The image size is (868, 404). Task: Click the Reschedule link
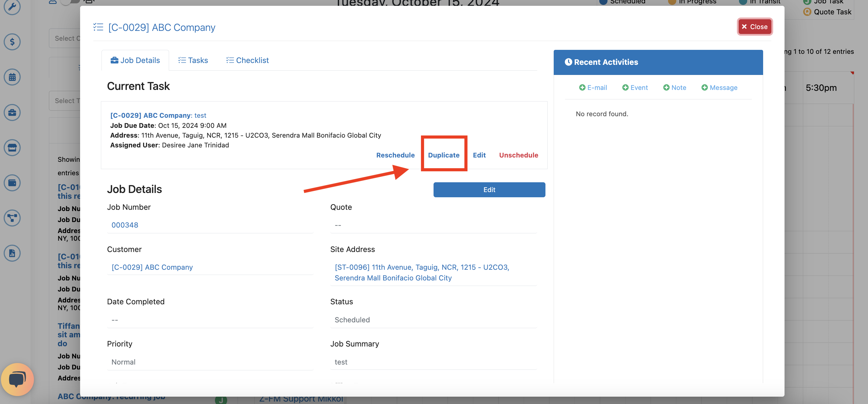[395, 155]
